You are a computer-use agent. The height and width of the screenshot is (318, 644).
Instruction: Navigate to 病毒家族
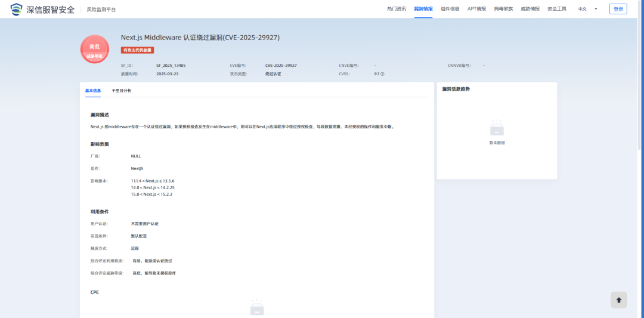[503, 9]
